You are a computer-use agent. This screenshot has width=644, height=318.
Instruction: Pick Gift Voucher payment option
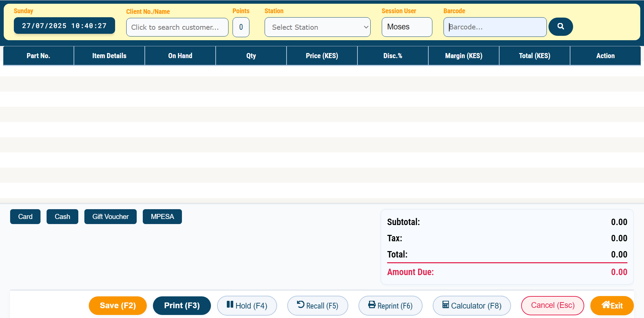click(x=110, y=217)
